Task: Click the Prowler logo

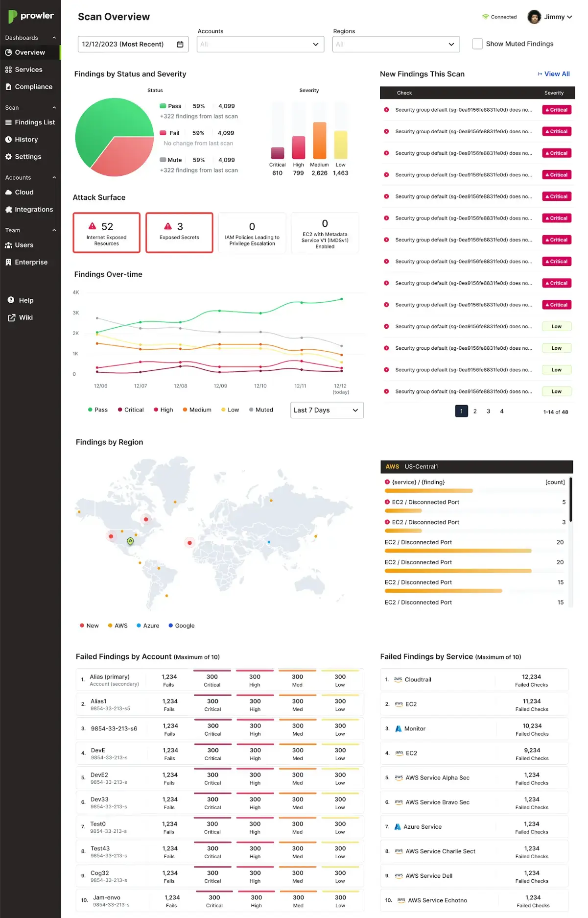Action: (x=31, y=16)
